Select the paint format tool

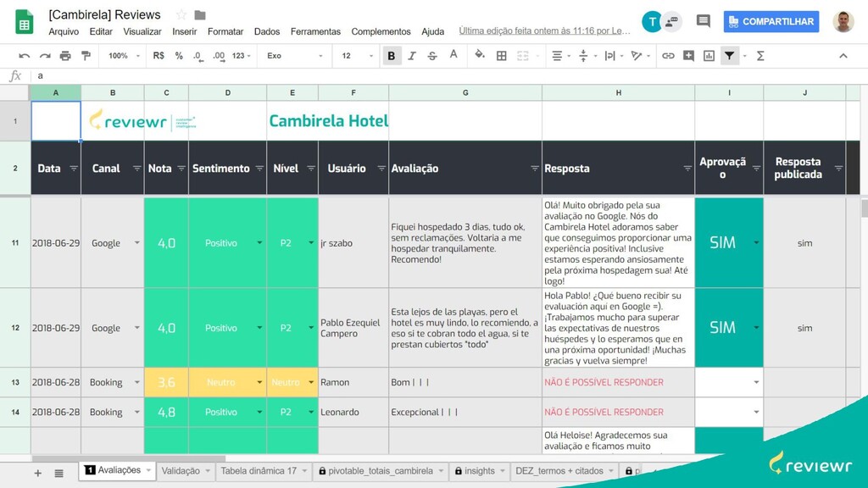click(86, 56)
